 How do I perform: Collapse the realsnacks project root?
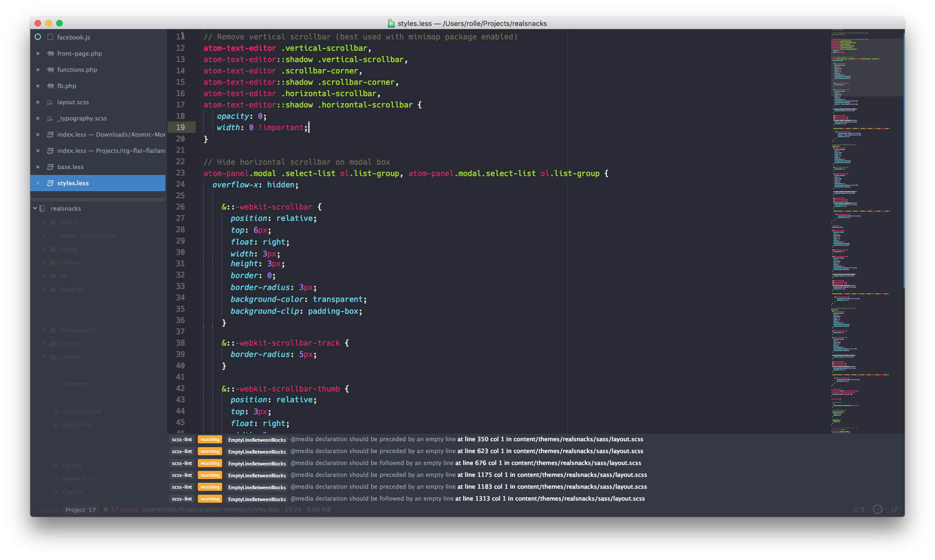pos(35,208)
